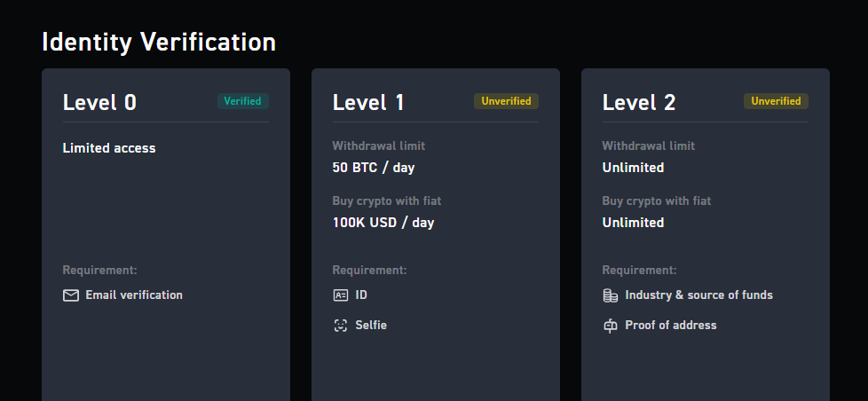Click the envelope icon beside Email verification
868x401 pixels.
click(x=71, y=295)
